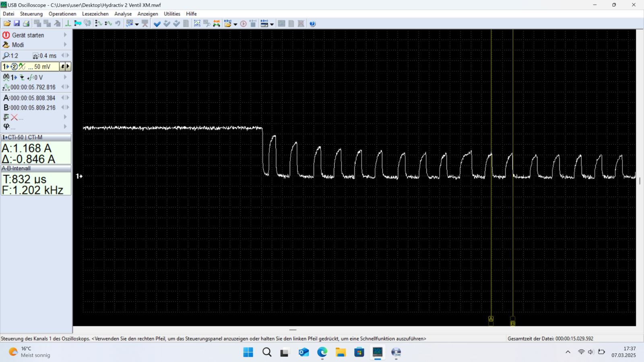
Task: Step the time base with 0.4 ms arrows
Action: [65, 56]
